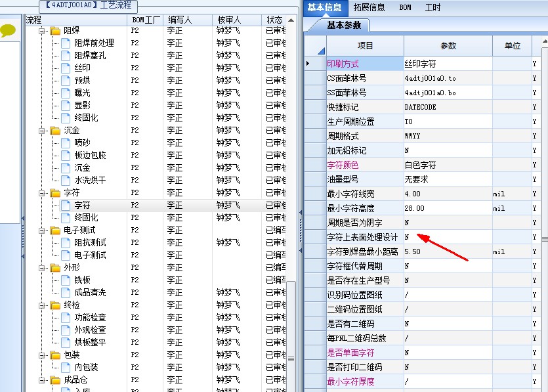Screen dimensions: 548x392
Task: Click the 项目 column header
Action: 365,46
